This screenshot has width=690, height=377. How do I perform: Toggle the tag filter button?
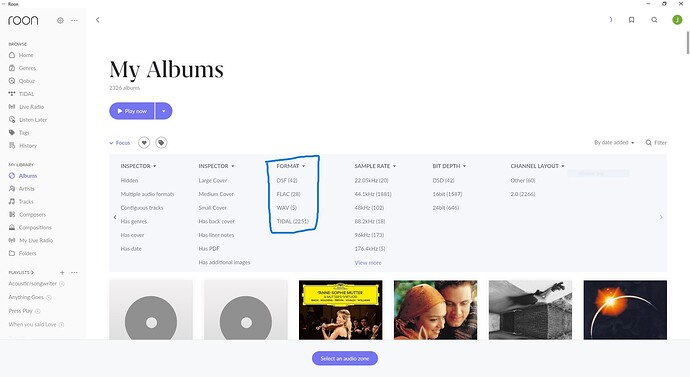click(161, 143)
